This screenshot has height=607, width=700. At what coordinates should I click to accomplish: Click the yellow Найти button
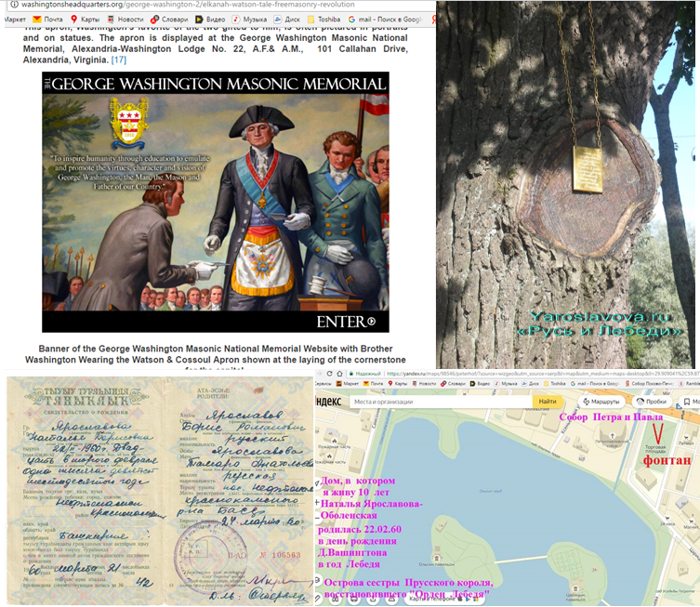pyautogui.click(x=548, y=402)
